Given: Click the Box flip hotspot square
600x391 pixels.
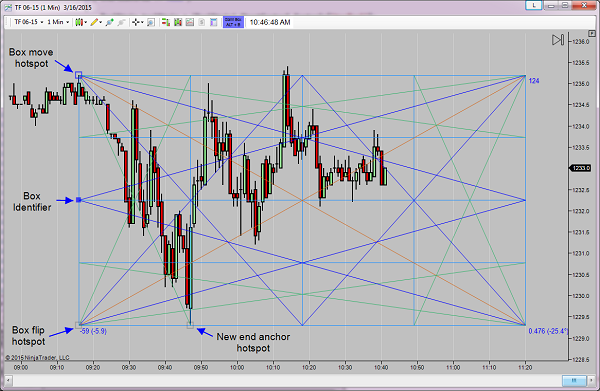Looking at the screenshot, I should tap(78, 326).
